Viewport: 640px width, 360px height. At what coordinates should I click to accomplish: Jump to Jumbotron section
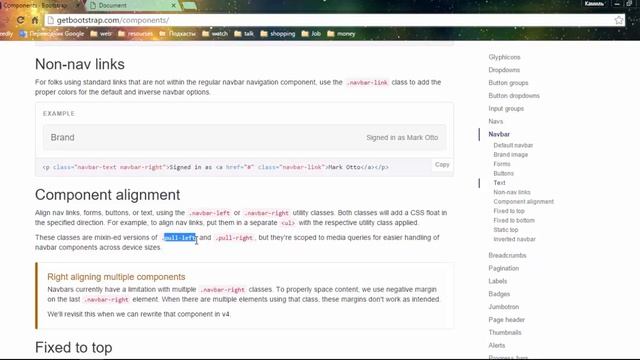coord(504,307)
